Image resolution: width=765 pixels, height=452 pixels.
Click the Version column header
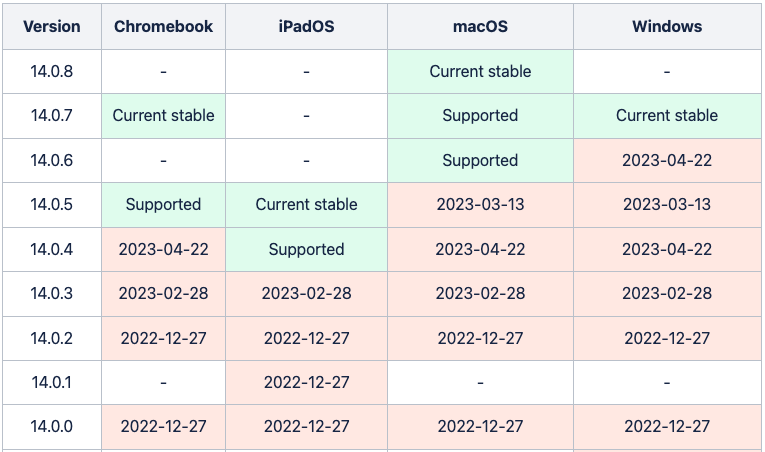(52, 26)
